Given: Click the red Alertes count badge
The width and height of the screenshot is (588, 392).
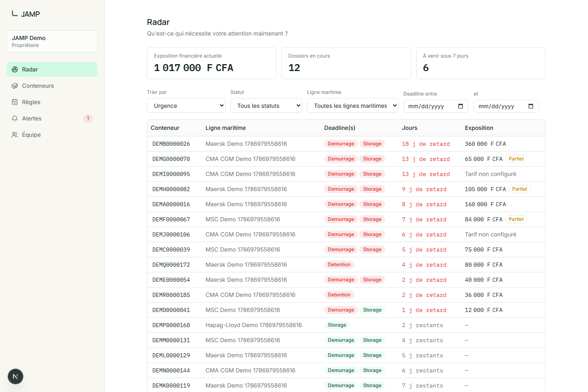Looking at the screenshot, I should point(88,118).
